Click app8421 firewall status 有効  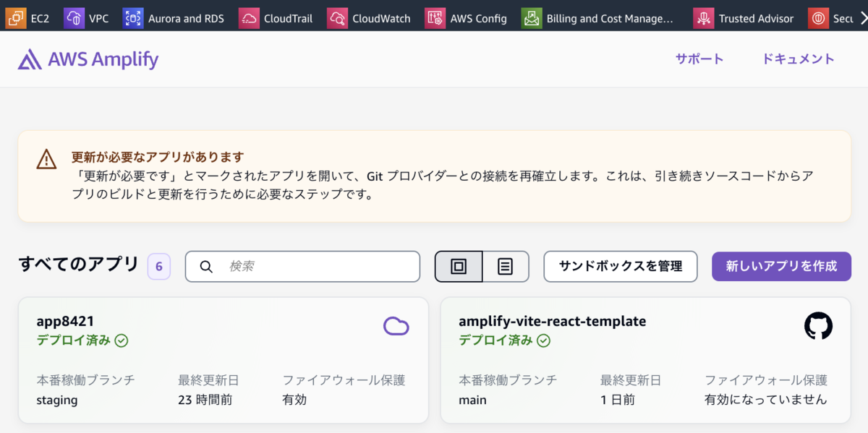294,400
